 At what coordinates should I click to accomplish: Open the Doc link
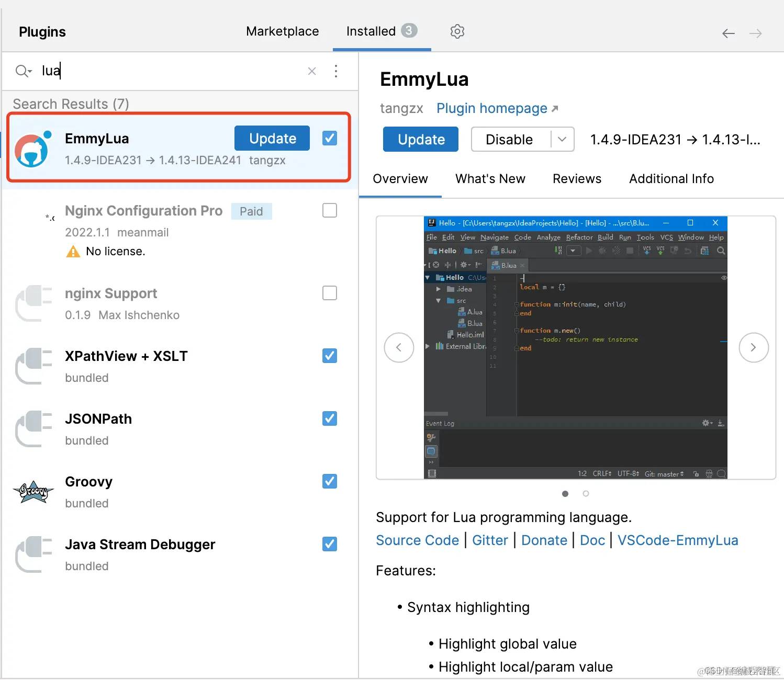592,540
